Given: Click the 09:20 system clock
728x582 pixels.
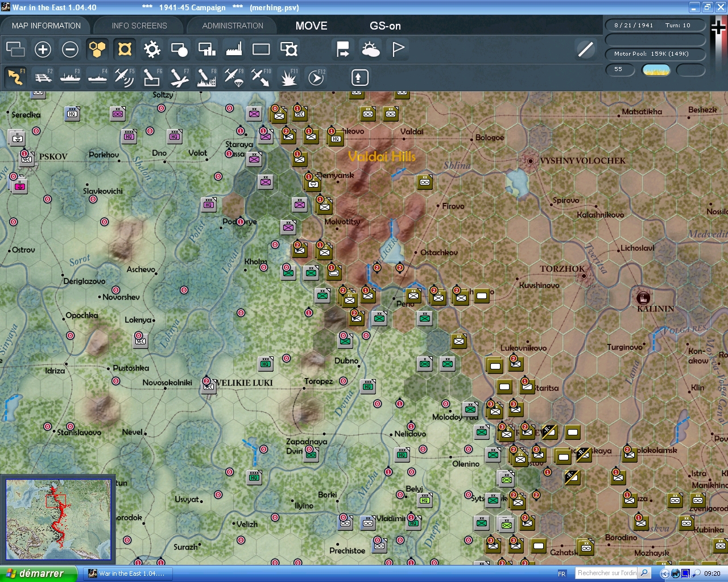Looking at the screenshot, I should (x=712, y=574).
